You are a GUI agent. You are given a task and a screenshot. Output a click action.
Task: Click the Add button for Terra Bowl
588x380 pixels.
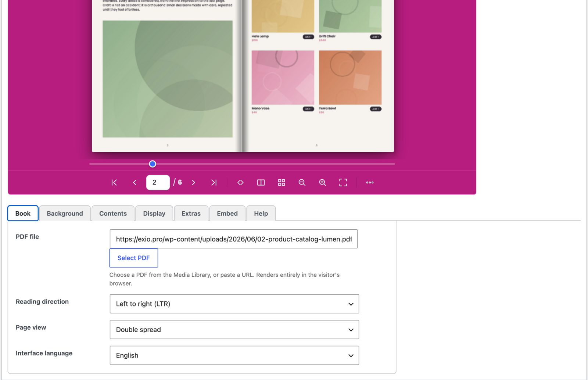click(376, 109)
